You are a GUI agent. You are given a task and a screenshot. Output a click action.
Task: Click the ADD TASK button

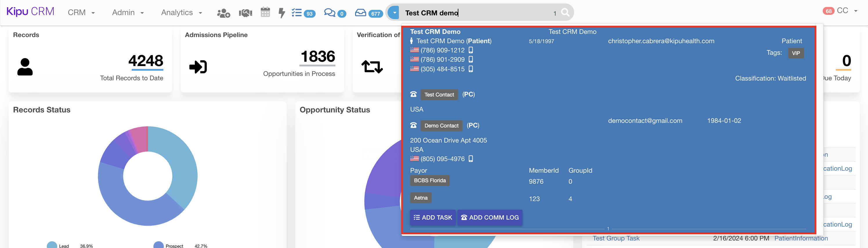(433, 217)
